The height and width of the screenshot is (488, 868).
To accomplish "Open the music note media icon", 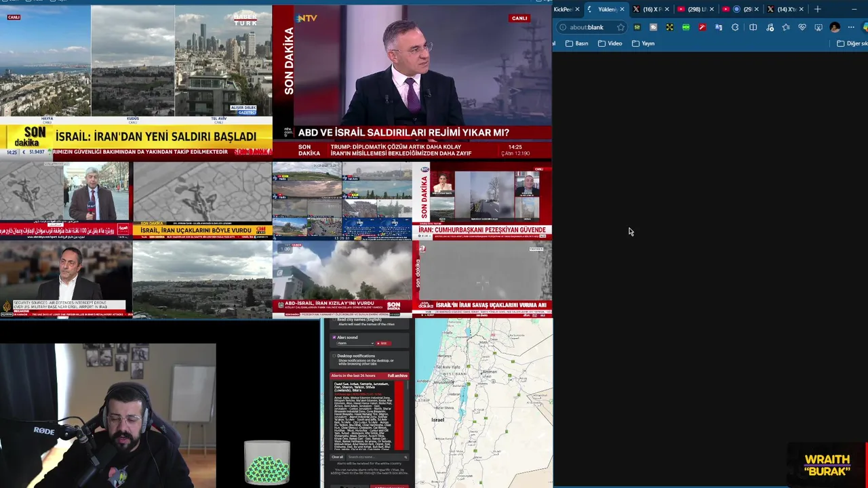I will point(770,27).
